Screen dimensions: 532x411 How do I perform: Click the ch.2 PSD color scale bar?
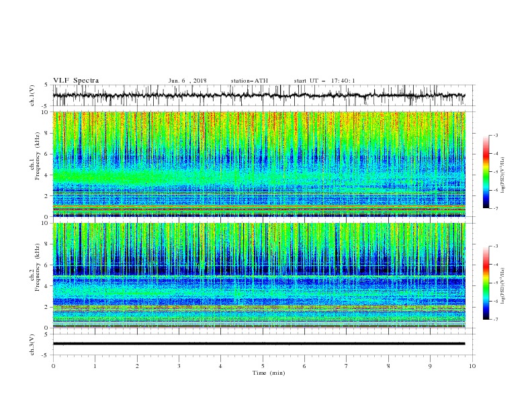point(486,283)
